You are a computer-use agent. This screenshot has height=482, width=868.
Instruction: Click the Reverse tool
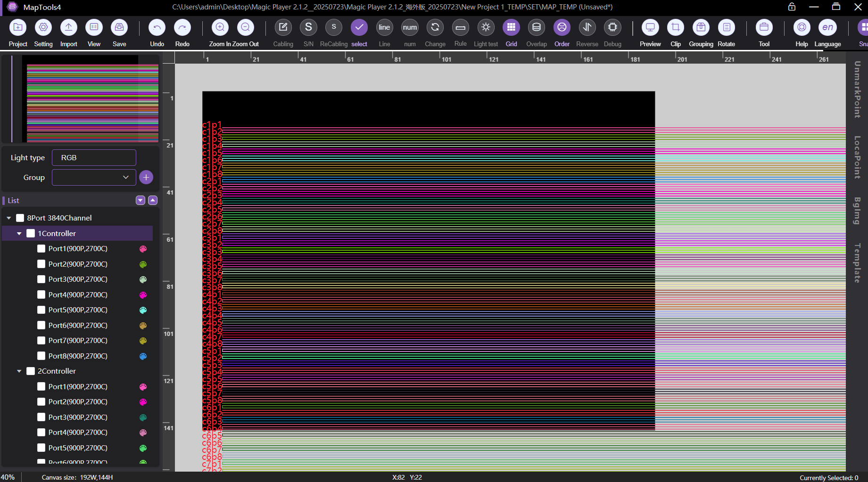(587, 28)
